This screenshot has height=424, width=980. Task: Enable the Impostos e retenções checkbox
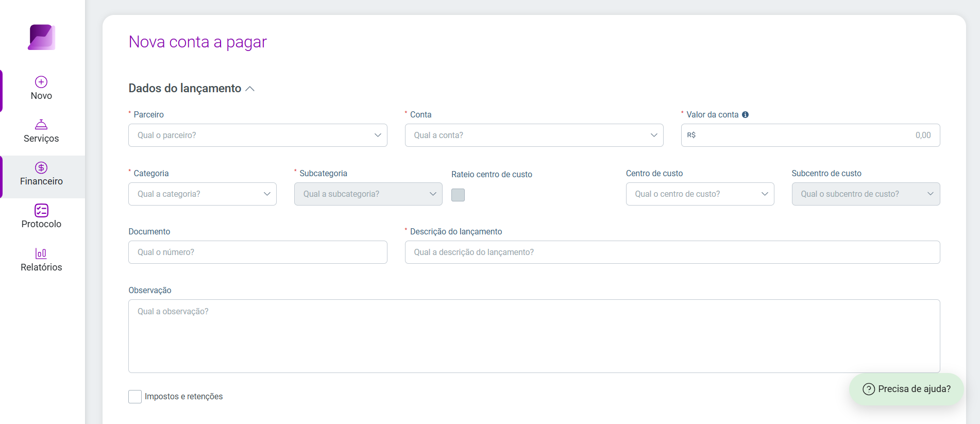coord(135,397)
